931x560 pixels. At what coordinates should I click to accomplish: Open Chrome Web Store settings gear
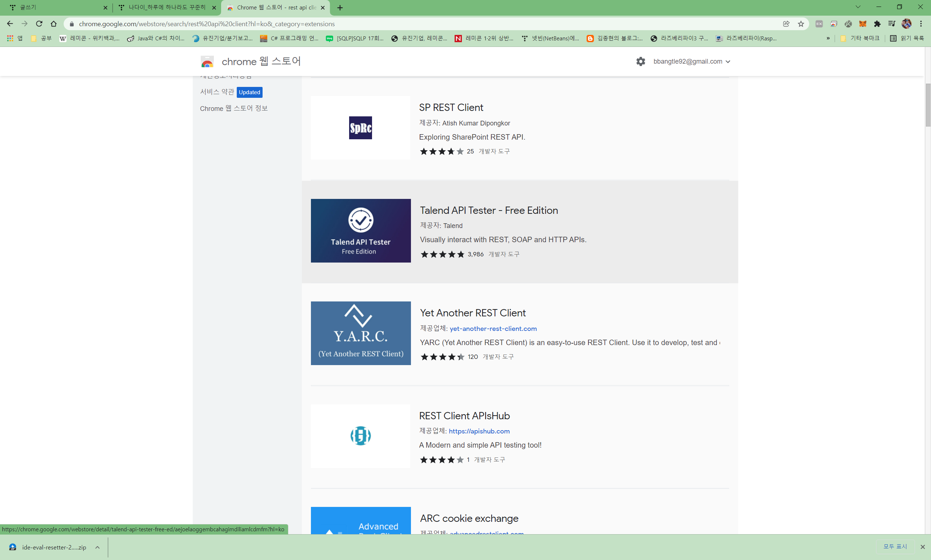tap(640, 61)
